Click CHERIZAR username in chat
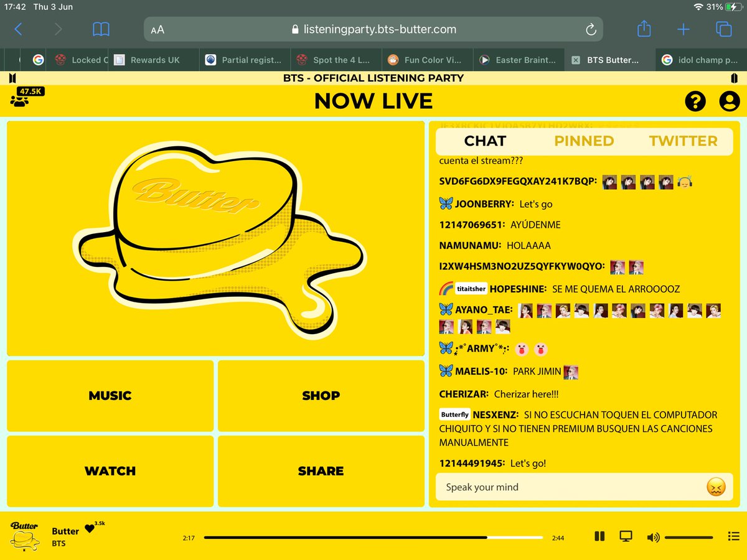This screenshot has height=560, width=747. click(464, 394)
